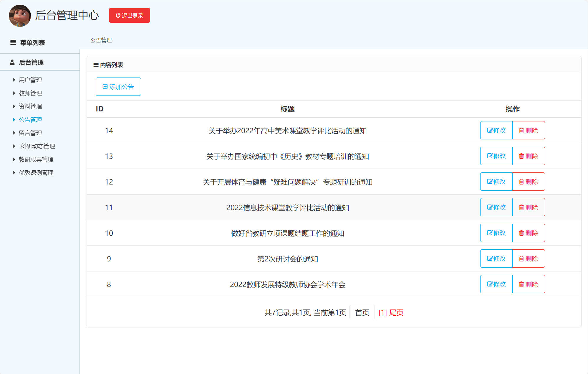Screen dimensions: 588x374
Task: Click the plus icon inside 添加公告 button
Action: [105, 86]
